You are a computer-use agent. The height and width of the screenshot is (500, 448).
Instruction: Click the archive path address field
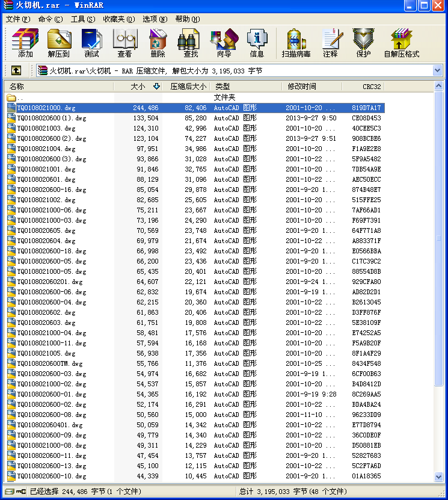pyautogui.click(x=235, y=70)
